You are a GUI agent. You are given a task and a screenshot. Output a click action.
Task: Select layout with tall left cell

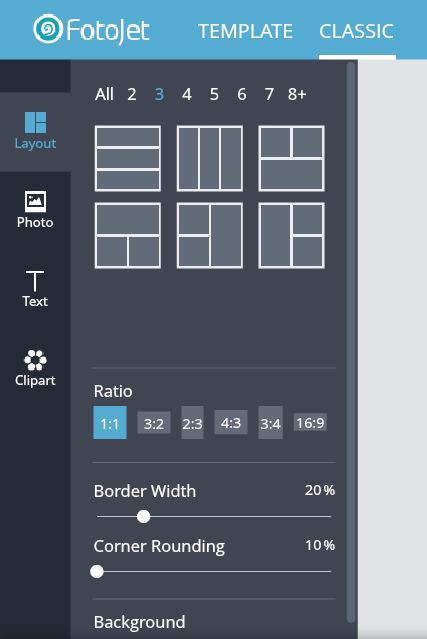[291, 236]
